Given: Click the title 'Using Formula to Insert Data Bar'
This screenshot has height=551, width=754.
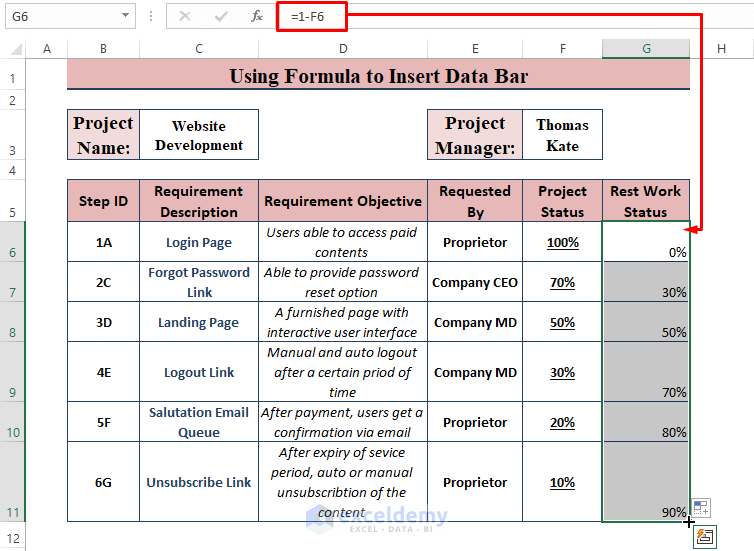Looking at the screenshot, I should coord(378,75).
